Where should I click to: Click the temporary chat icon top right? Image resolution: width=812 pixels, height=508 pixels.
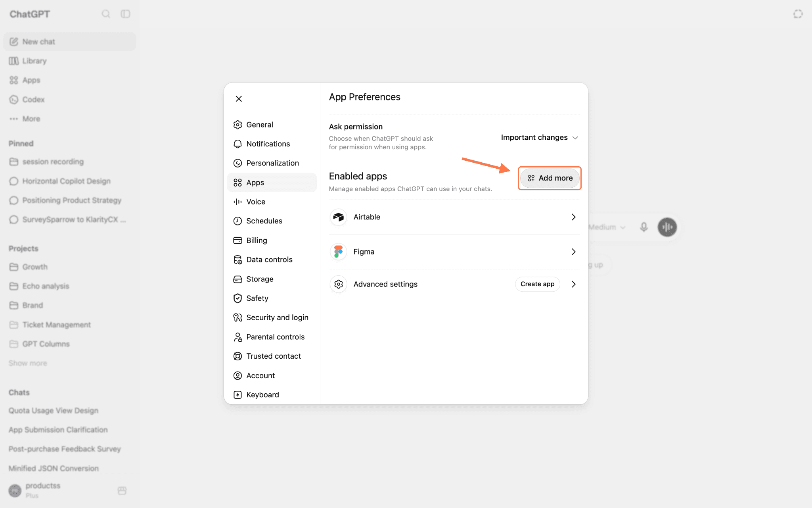(x=798, y=14)
